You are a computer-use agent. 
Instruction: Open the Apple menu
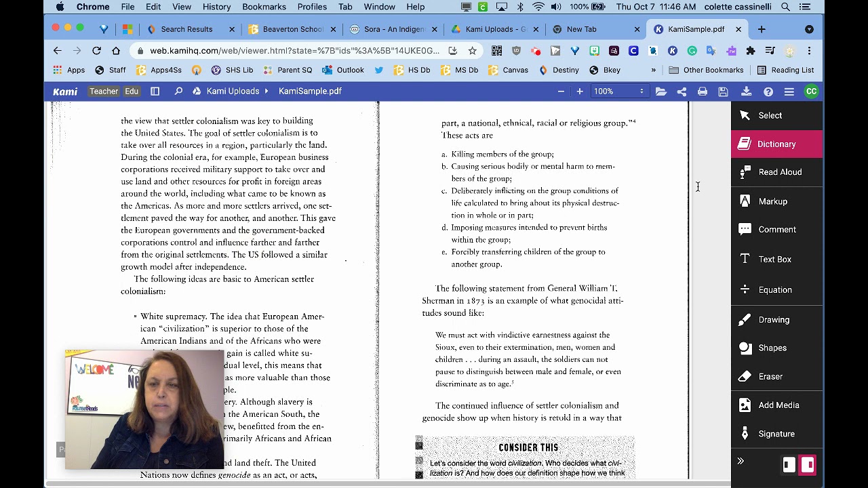pyautogui.click(x=60, y=7)
